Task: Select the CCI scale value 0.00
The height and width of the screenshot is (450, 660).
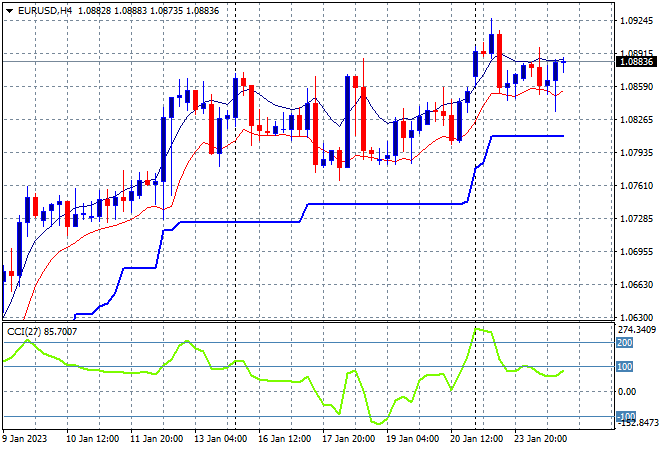Action: point(627,392)
